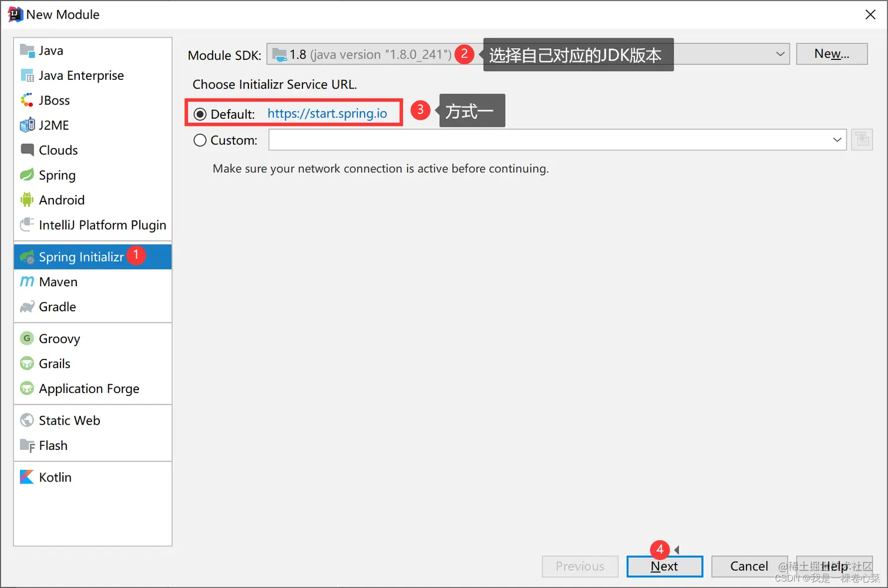Click the Kotlin K icon
The image size is (888, 588).
point(27,477)
